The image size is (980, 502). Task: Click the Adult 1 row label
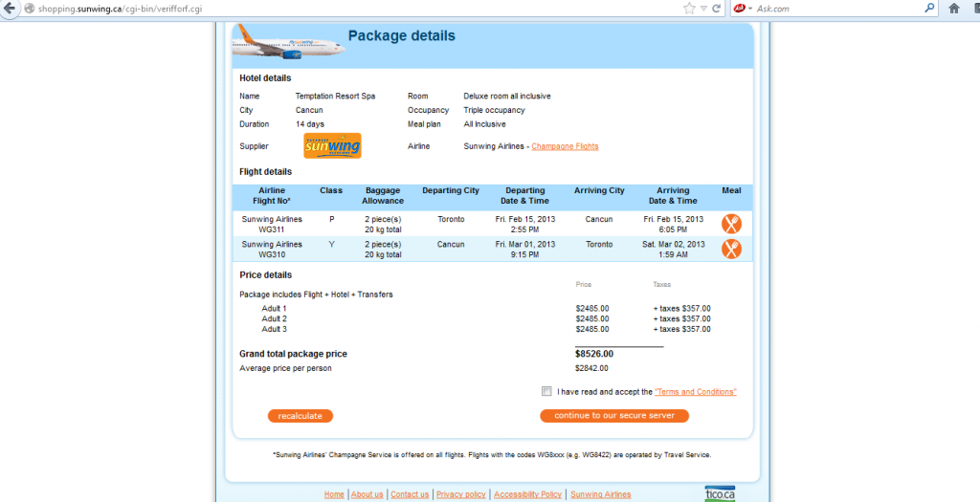click(x=275, y=309)
